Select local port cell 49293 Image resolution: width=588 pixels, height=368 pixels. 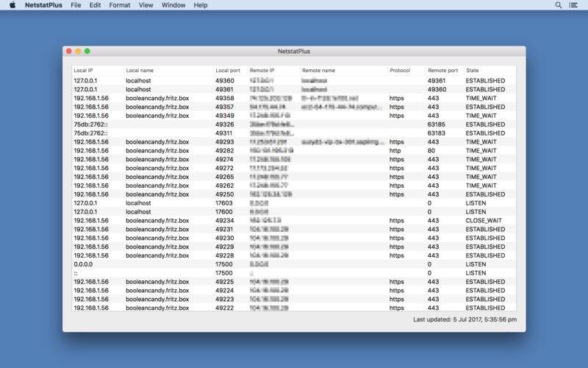(225, 142)
